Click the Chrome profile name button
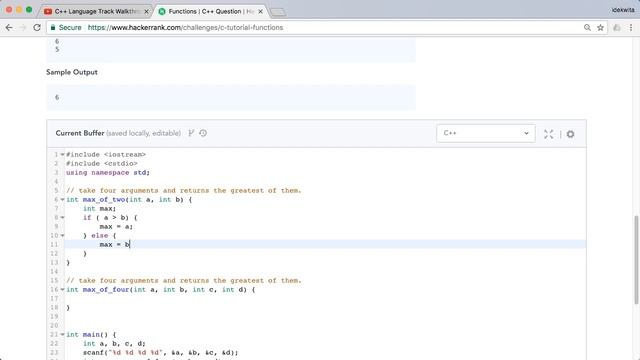This screenshot has width=640, height=360. (x=623, y=10)
